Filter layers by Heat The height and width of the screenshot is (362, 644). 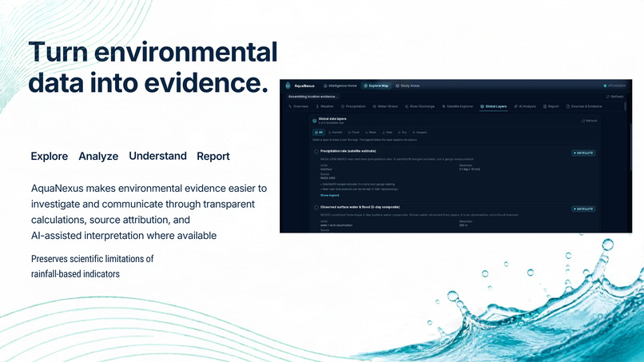(387, 133)
